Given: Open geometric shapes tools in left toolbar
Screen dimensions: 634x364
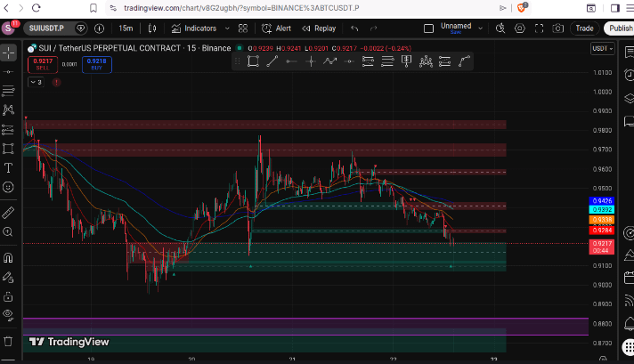Looking at the screenshot, I should [8, 149].
